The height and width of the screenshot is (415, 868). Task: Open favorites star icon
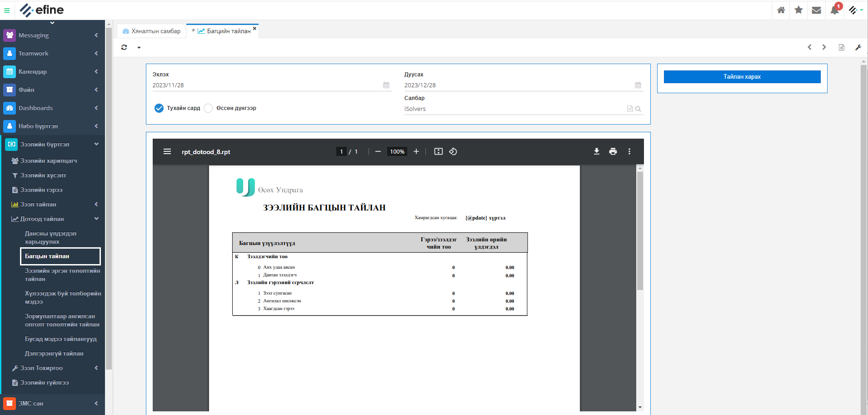coord(798,10)
